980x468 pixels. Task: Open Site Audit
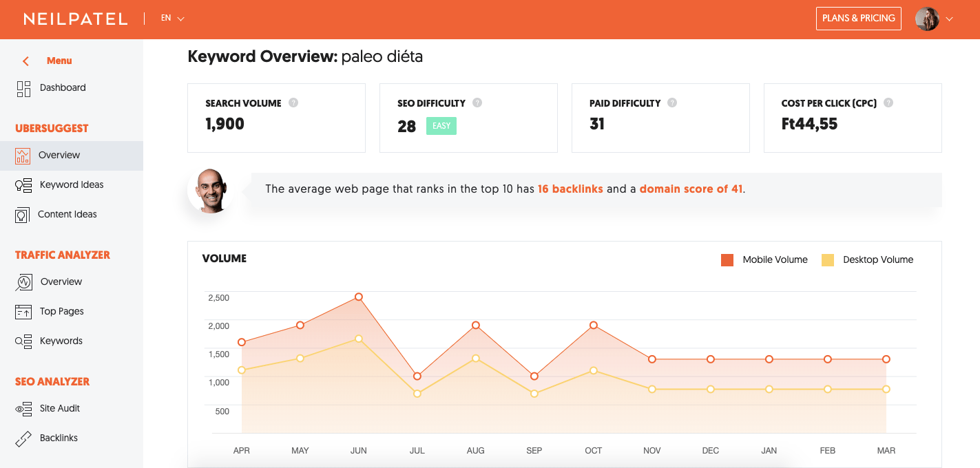pyautogui.click(x=60, y=409)
